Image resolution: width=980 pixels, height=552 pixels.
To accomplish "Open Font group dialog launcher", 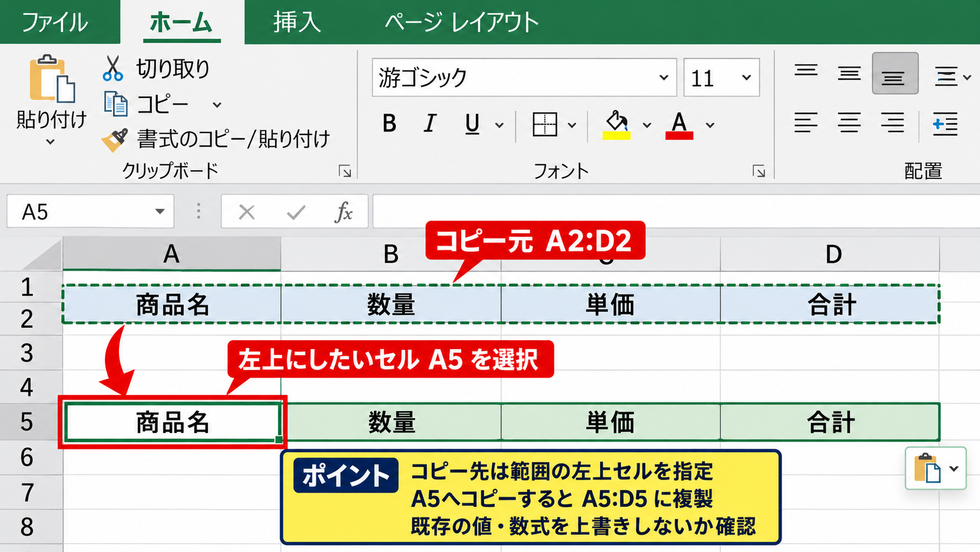I will (759, 171).
